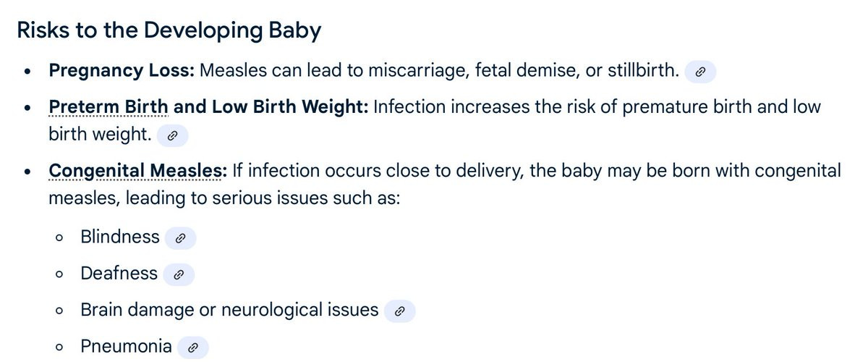Open the source link icon after stillbirth sentence
The image size is (868, 362).
(699, 72)
